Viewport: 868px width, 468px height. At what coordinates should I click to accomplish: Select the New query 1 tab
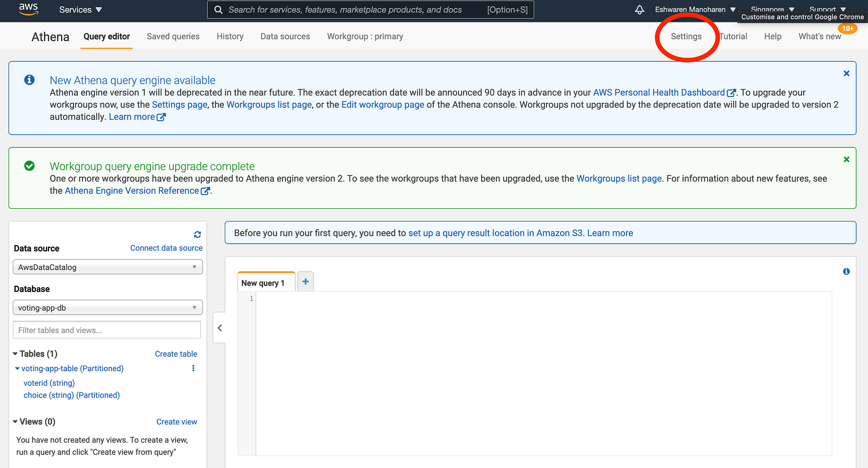tap(266, 282)
